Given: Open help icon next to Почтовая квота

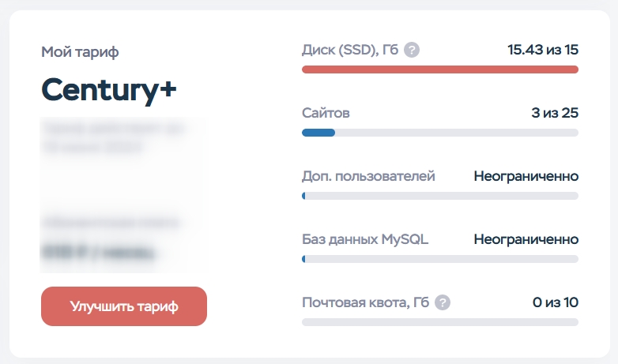Looking at the screenshot, I should [x=443, y=302].
